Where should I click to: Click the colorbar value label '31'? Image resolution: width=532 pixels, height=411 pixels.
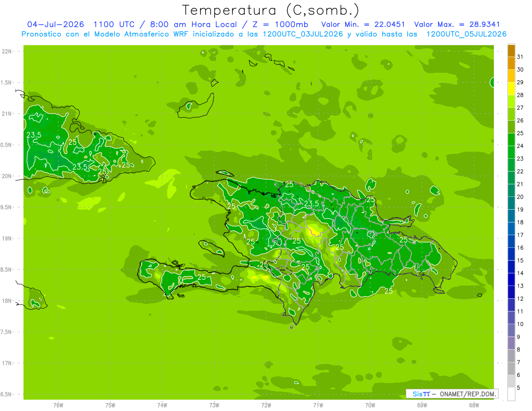coord(520,57)
